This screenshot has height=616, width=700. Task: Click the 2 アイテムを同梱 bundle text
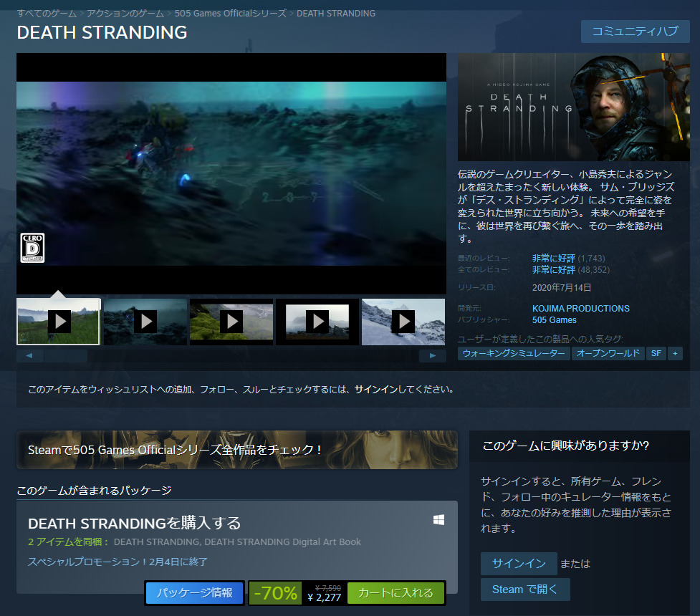point(69,542)
